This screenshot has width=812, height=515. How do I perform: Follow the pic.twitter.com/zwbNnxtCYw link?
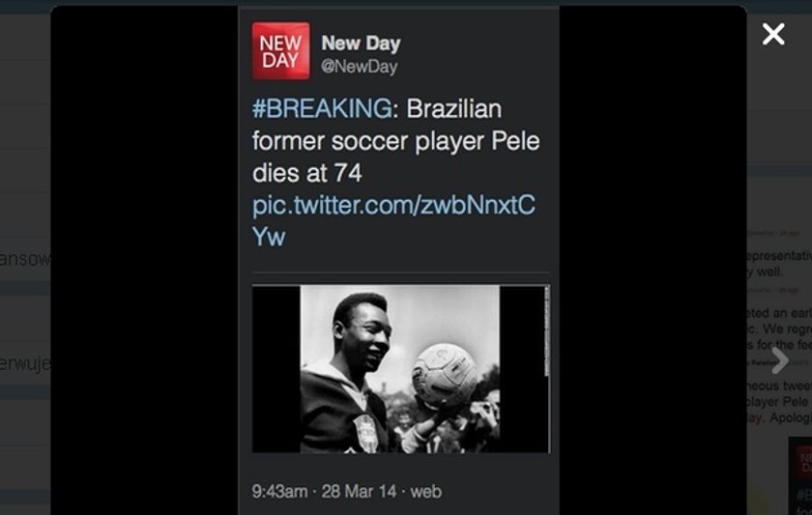pyautogui.click(x=393, y=220)
